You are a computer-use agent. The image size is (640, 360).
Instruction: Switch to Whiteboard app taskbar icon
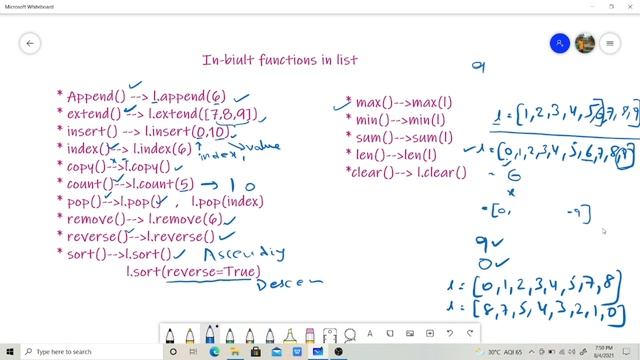coord(318,351)
